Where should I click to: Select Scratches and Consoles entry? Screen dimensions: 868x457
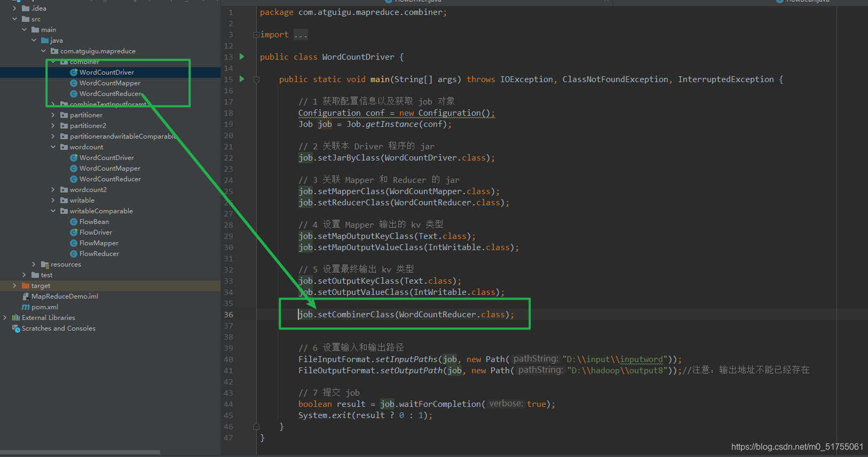(x=59, y=328)
